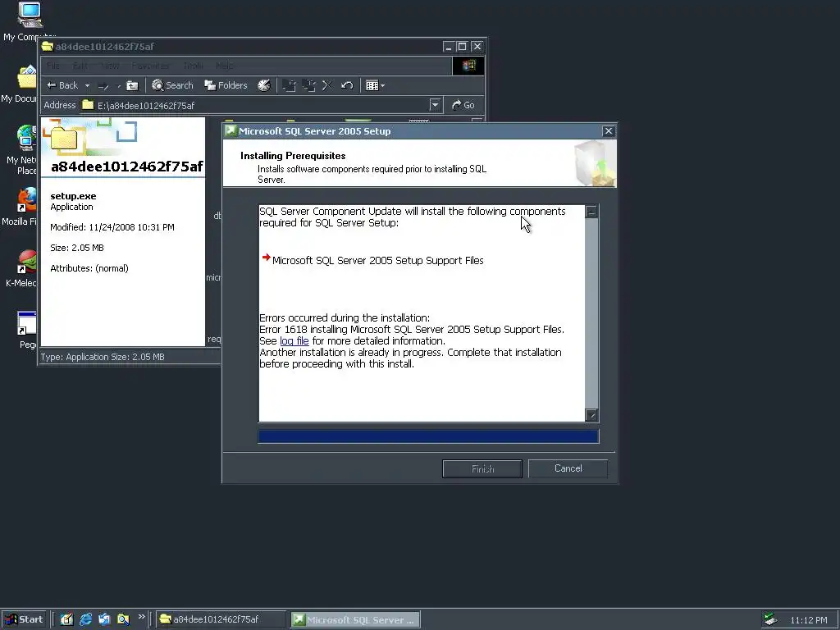Expand the Address bar dropdown
Image resolution: width=840 pixels, height=630 pixels.
pos(435,105)
